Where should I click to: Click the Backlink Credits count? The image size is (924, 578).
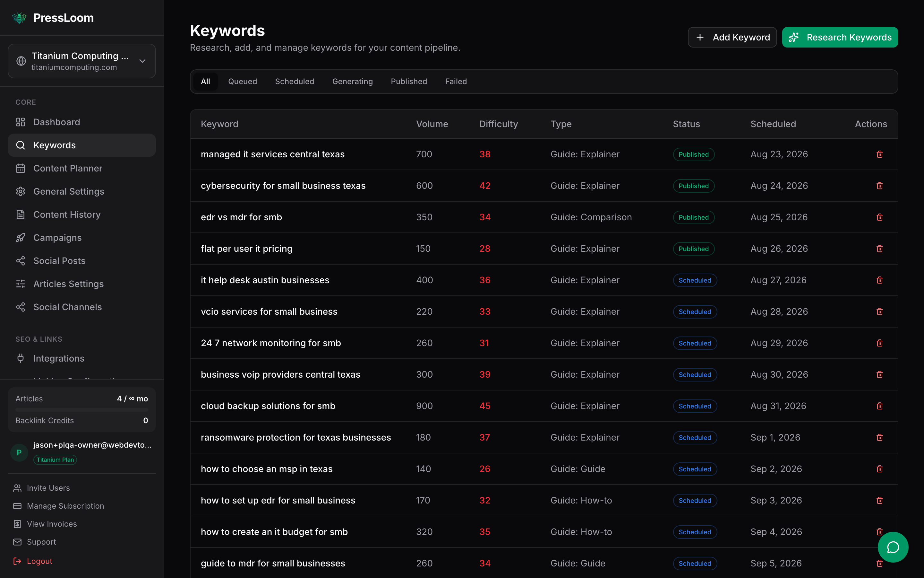pyautogui.click(x=145, y=421)
